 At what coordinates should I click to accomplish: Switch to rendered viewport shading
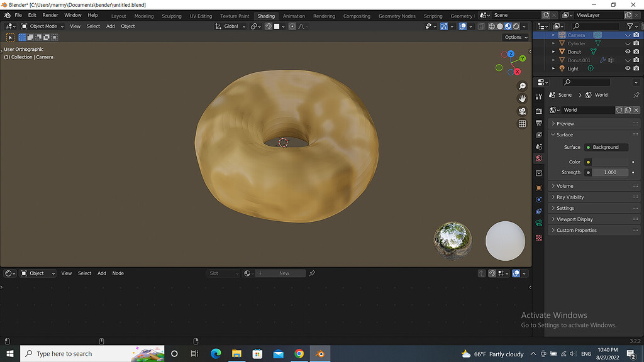pos(516,26)
